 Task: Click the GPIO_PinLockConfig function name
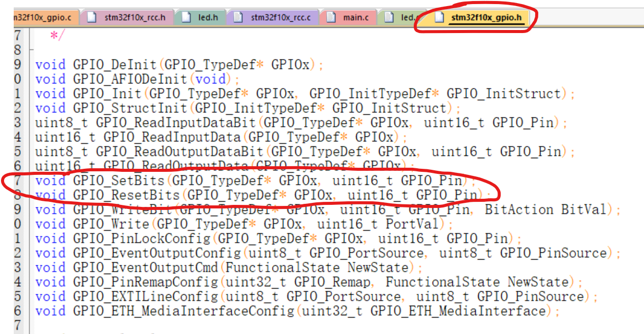[x=142, y=238]
